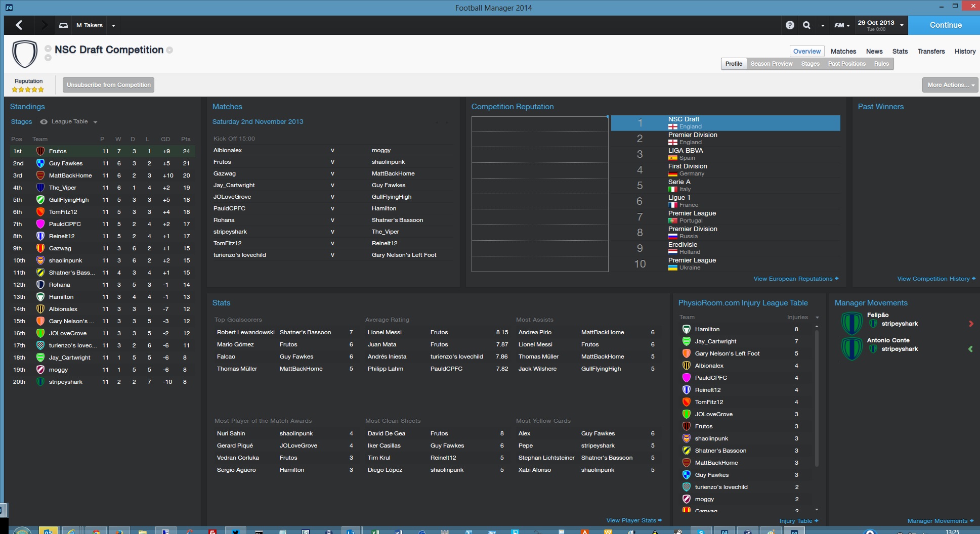Image resolution: width=980 pixels, height=534 pixels.
Task: Go back with the left arrow
Action: [19, 25]
